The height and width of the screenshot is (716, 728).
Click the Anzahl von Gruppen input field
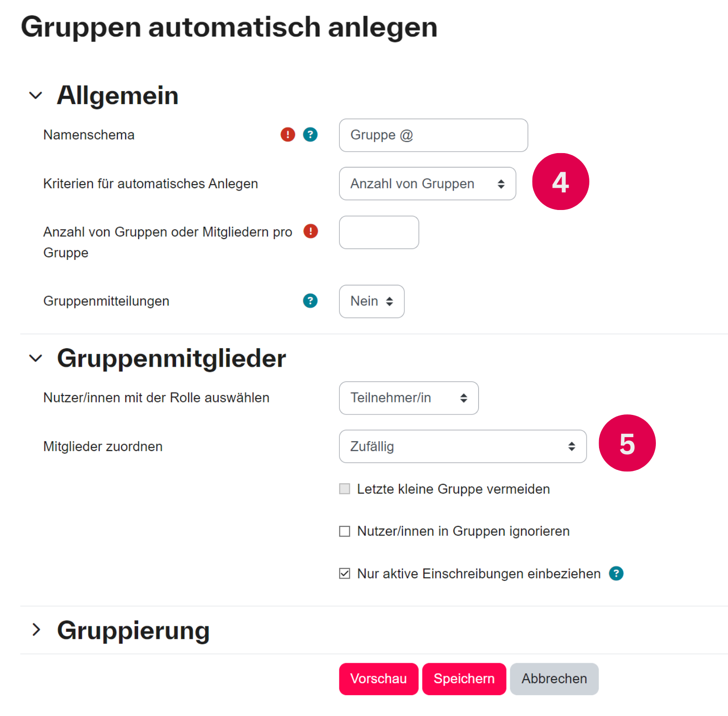click(379, 232)
